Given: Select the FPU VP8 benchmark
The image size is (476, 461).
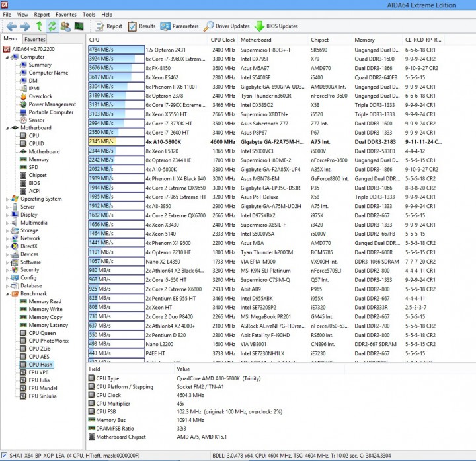Looking at the screenshot, I should tap(34, 372).
